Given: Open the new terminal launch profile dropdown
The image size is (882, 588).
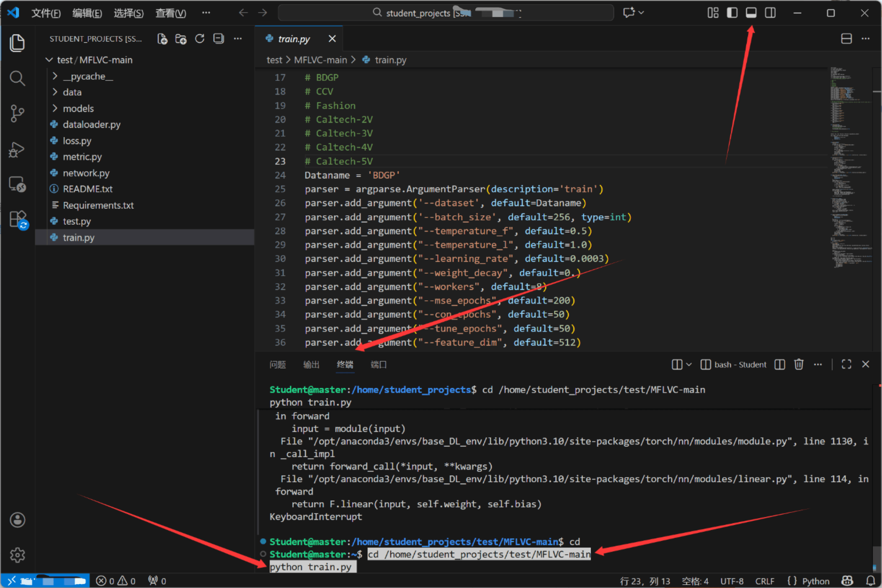Looking at the screenshot, I should 689,364.
